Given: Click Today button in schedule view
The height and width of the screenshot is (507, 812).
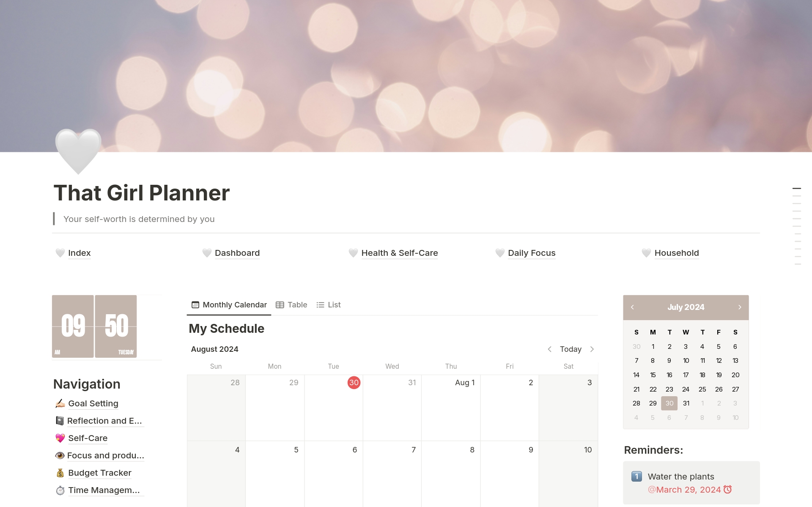Looking at the screenshot, I should (571, 349).
